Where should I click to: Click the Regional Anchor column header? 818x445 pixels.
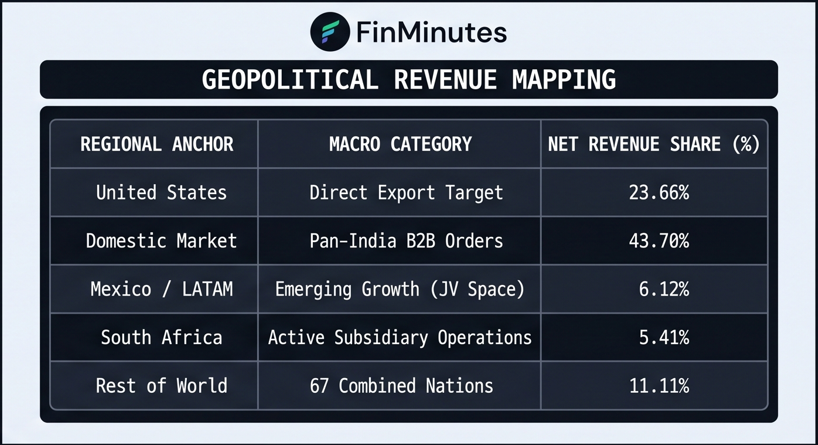pos(157,144)
